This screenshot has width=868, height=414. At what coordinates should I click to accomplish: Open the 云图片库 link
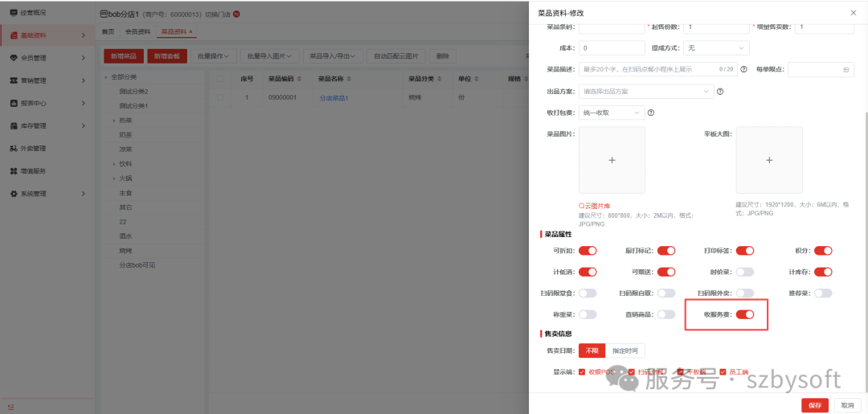tap(595, 206)
